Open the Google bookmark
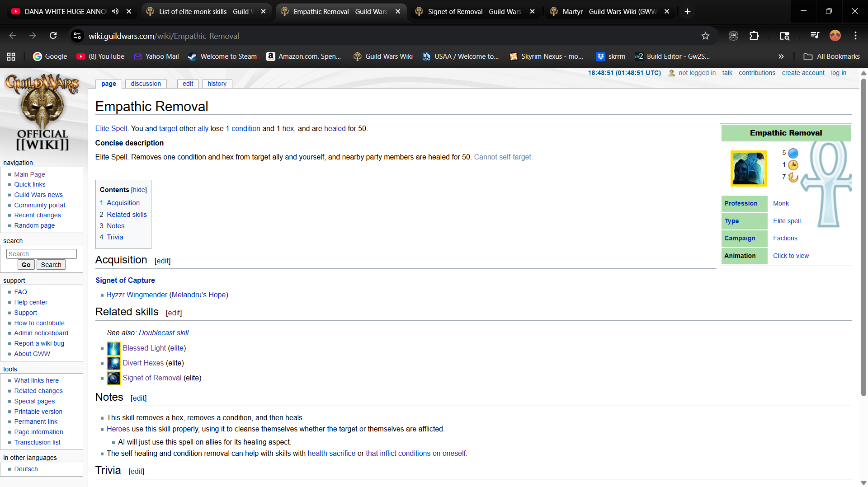This screenshot has height=487, width=868. [50, 56]
